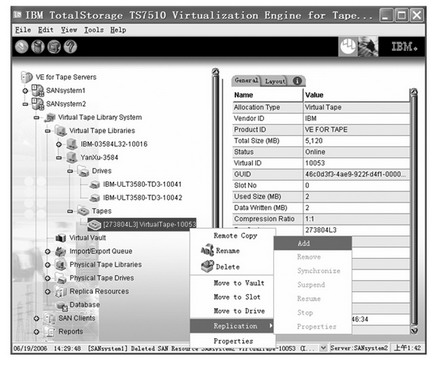The width and height of the screenshot is (440, 365).
Task: Click the help question mark toolbar icon
Action: 70,47
